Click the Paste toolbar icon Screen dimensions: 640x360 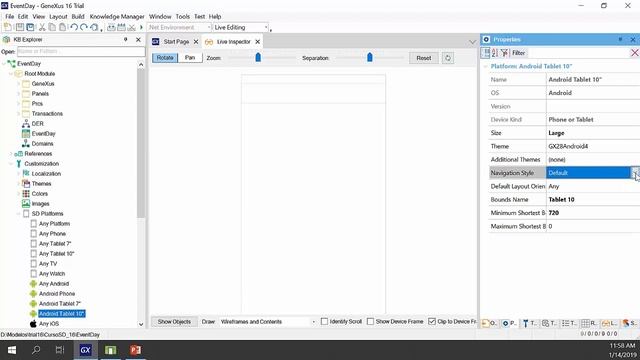click(62, 27)
